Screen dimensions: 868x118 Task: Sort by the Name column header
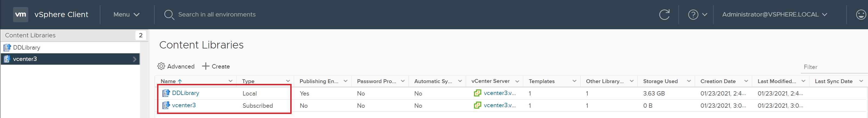[x=168, y=81]
